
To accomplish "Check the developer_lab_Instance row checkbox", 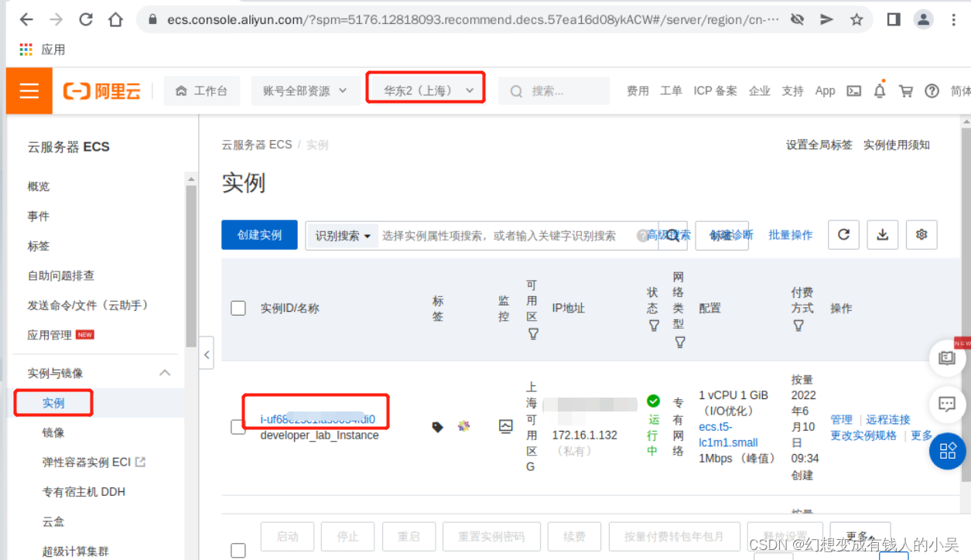I will point(238,427).
